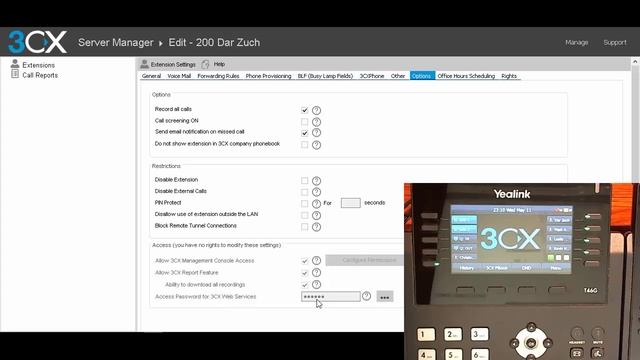Open help for missed call email notification
The height and width of the screenshot is (360, 640).
click(x=316, y=133)
